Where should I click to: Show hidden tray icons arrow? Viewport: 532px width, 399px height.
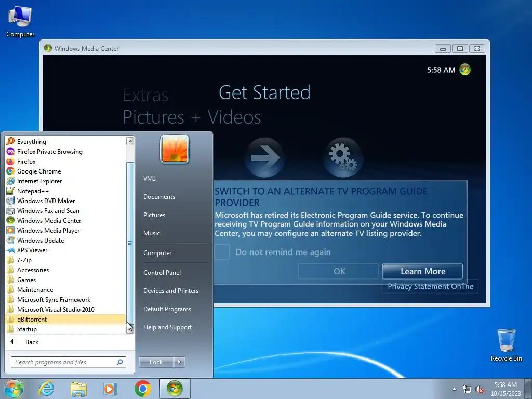[454, 390]
